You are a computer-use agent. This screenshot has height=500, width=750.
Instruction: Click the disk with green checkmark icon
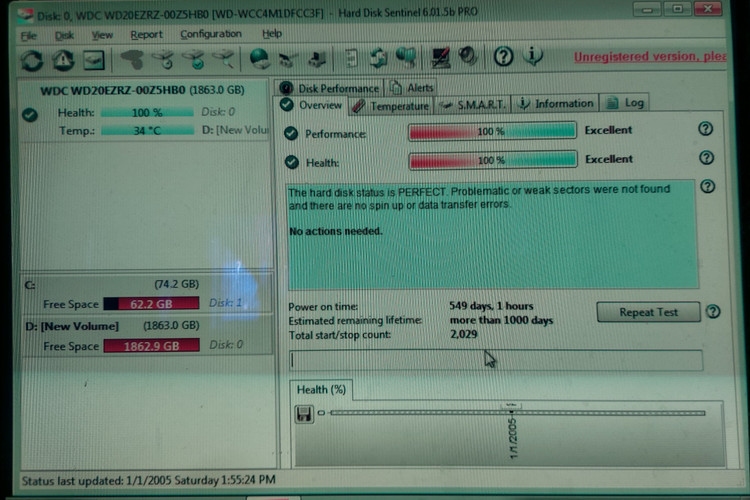click(x=193, y=60)
